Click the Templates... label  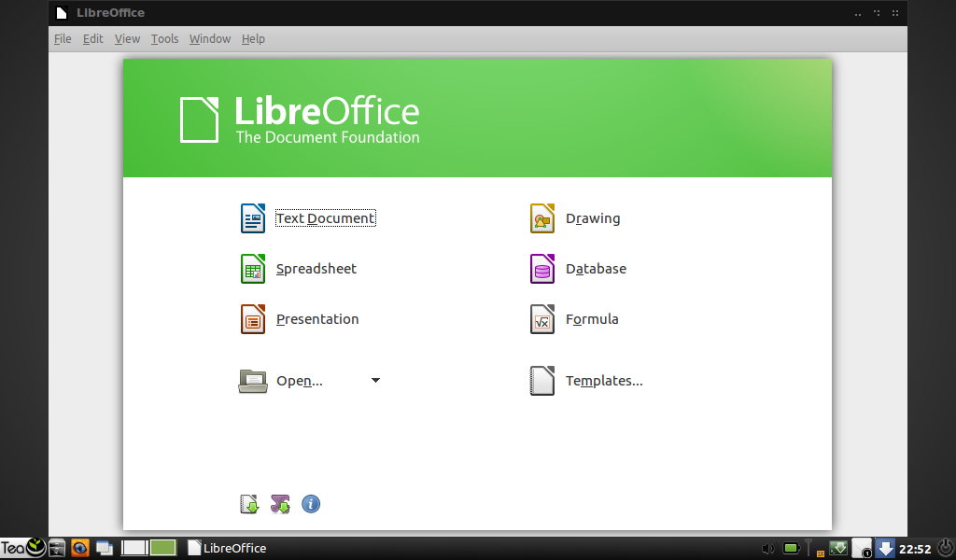pos(604,381)
